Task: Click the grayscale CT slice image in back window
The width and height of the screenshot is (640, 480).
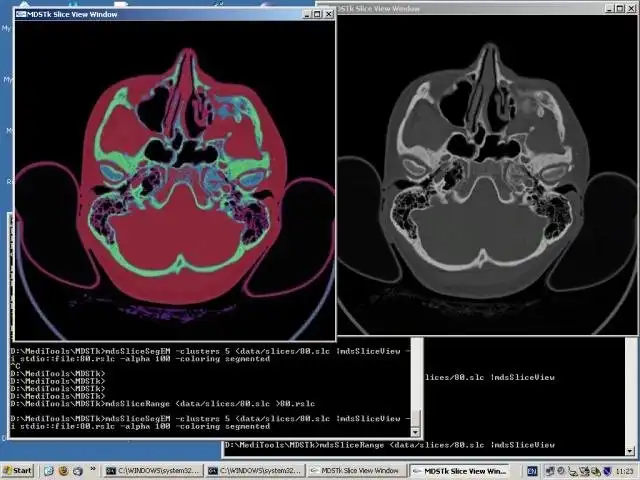Action: coord(487,175)
